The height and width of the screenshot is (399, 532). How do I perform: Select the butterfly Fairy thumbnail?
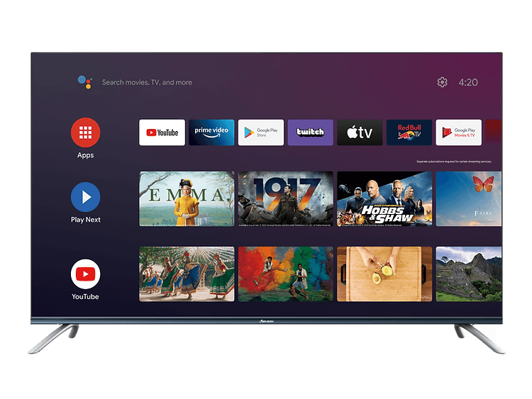pos(469,198)
